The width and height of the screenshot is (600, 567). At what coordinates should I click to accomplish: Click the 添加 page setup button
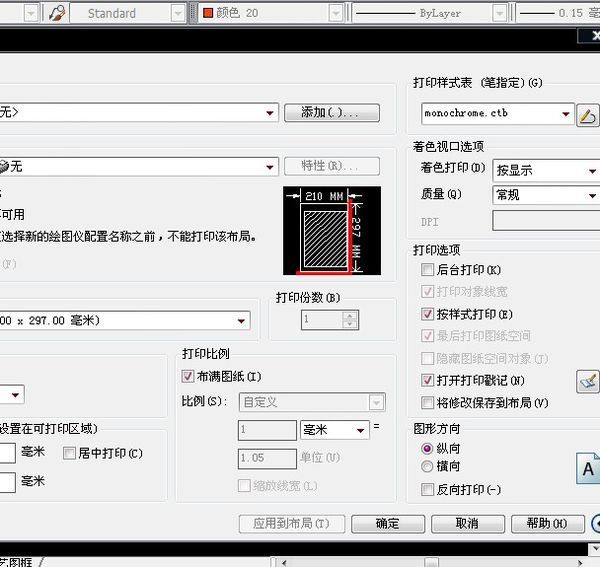tap(331, 112)
